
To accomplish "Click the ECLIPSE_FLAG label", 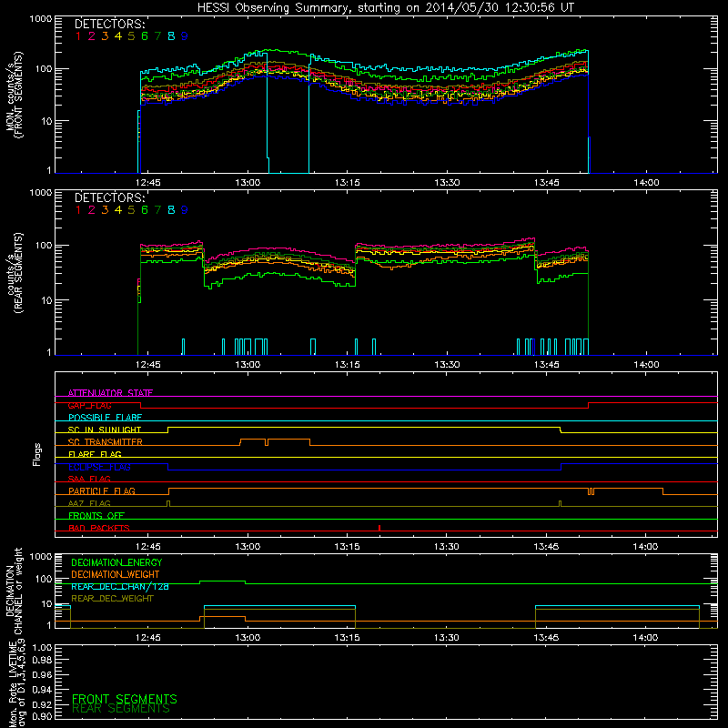I will (99, 467).
